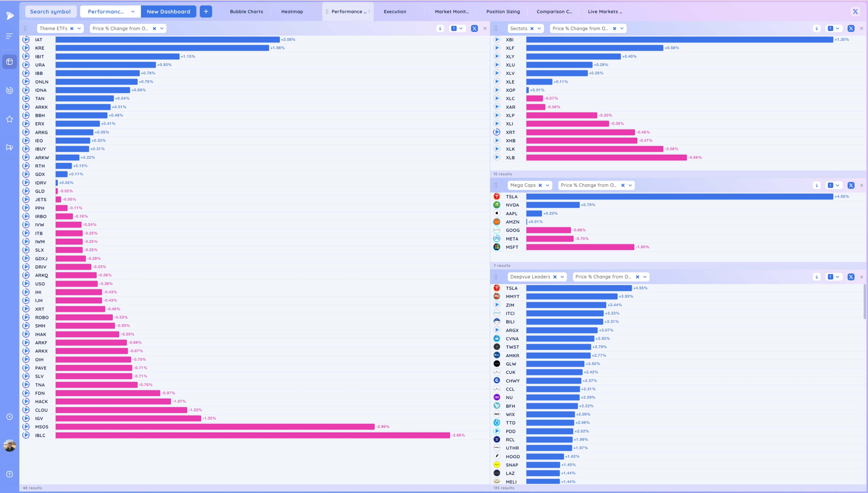This screenshot has height=493, width=868.
Task: Click the New Dashboard button
Action: (x=168, y=12)
